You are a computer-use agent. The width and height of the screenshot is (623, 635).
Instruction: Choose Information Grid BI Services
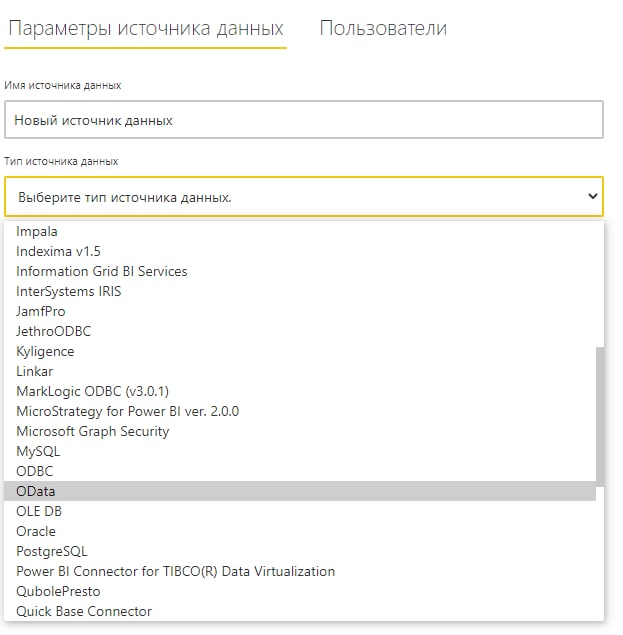coord(300,271)
